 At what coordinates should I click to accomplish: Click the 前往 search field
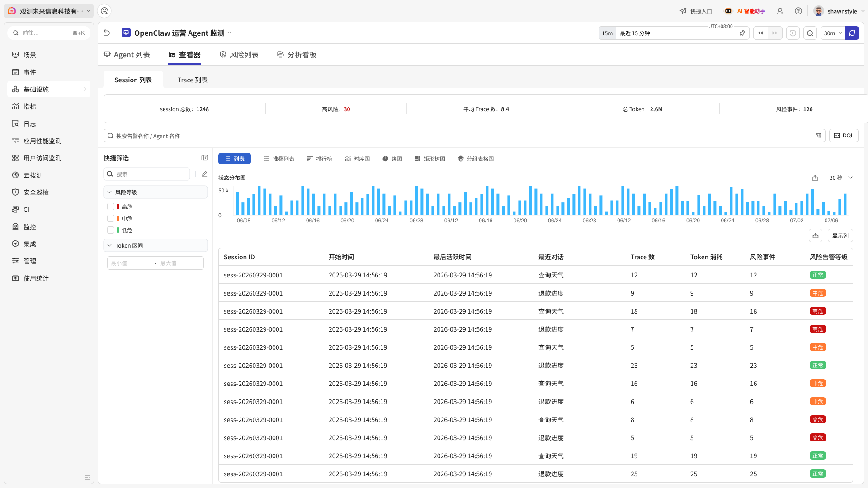(49, 33)
